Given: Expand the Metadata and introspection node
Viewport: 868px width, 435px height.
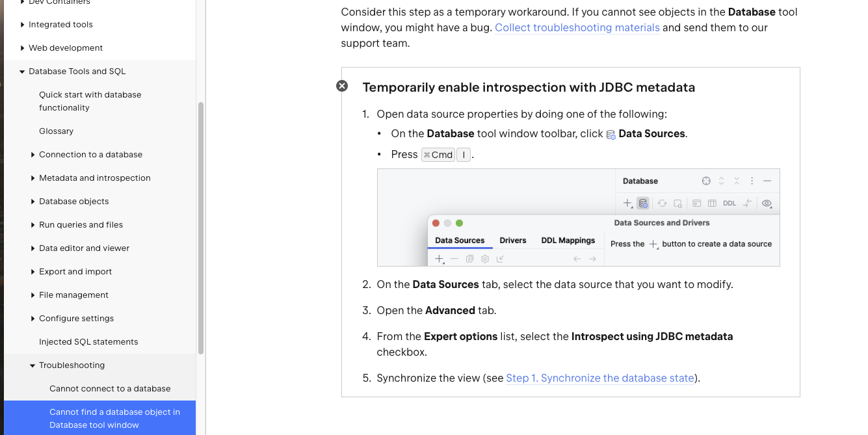Looking at the screenshot, I should coord(33,178).
